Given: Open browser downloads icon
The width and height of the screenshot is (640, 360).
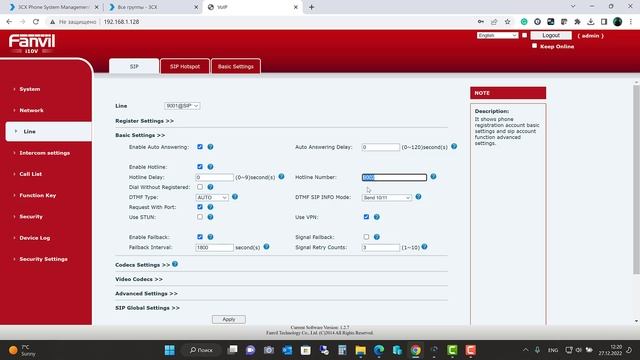Looking at the screenshot, I should (591, 22).
